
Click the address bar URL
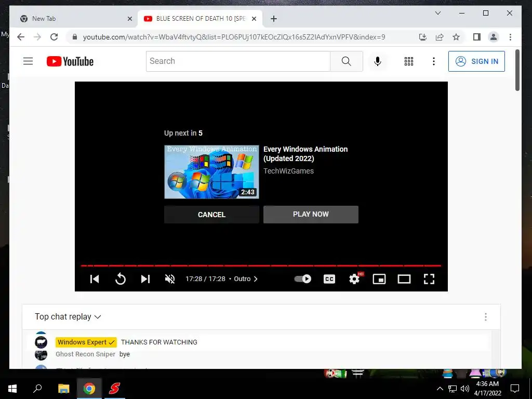point(234,37)
